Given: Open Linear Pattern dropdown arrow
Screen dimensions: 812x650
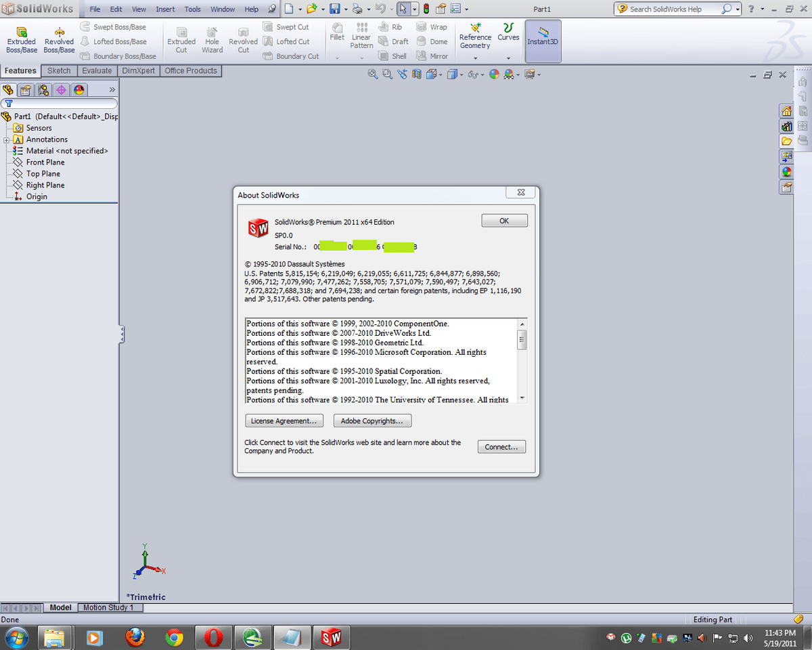Looking at the screenshot, I should tap(361, 58).
